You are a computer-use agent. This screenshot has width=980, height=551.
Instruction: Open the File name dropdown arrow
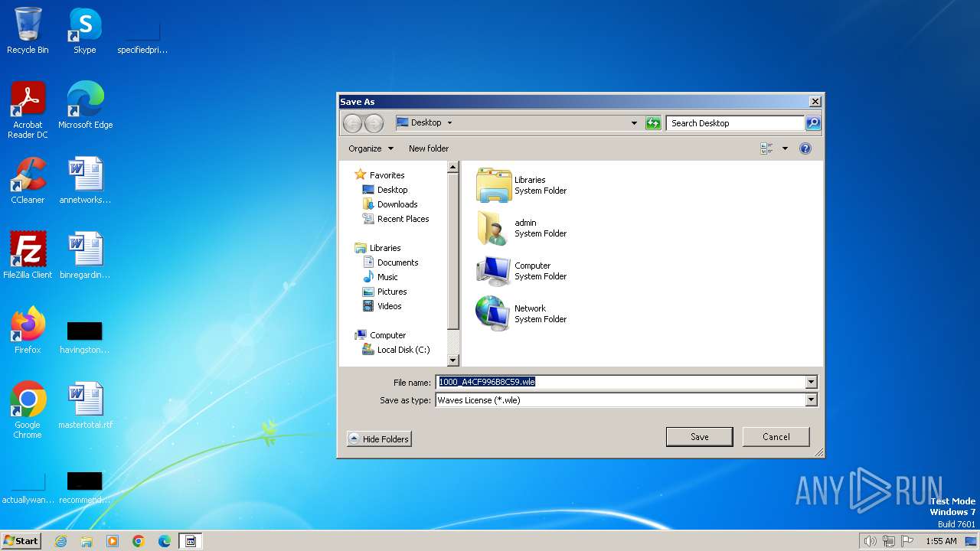pyautogui.click(x=811, y=382)
